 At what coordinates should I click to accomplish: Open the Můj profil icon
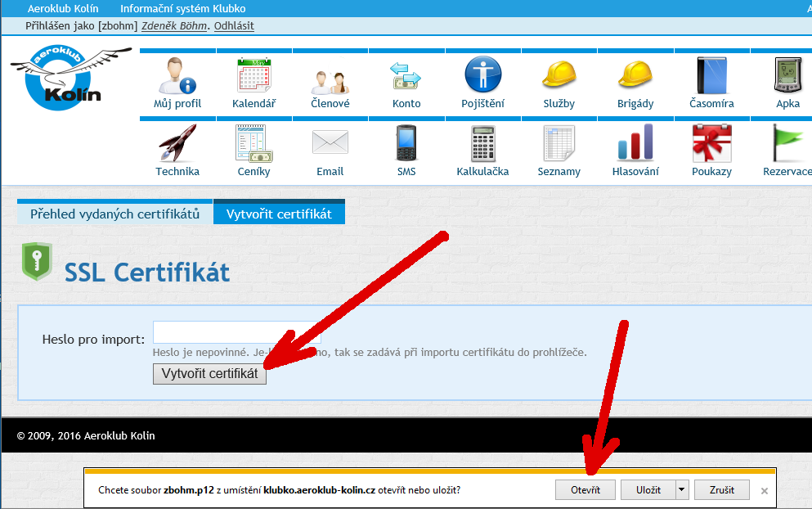177,76
